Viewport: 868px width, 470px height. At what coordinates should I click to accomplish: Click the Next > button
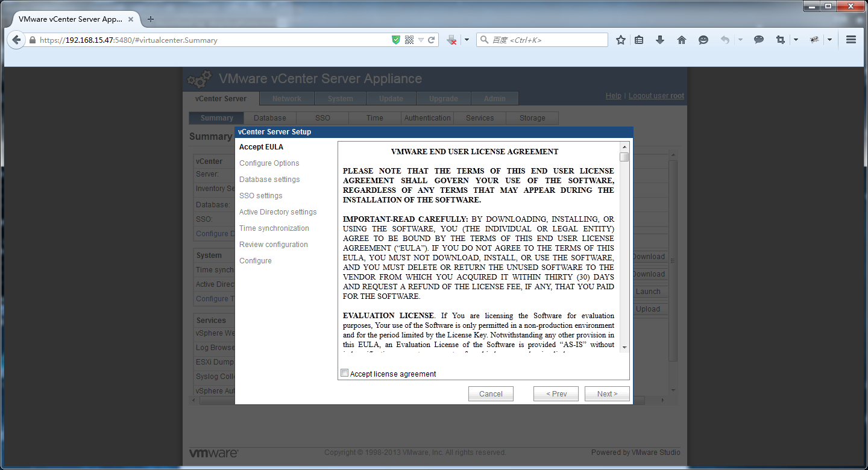607,393
